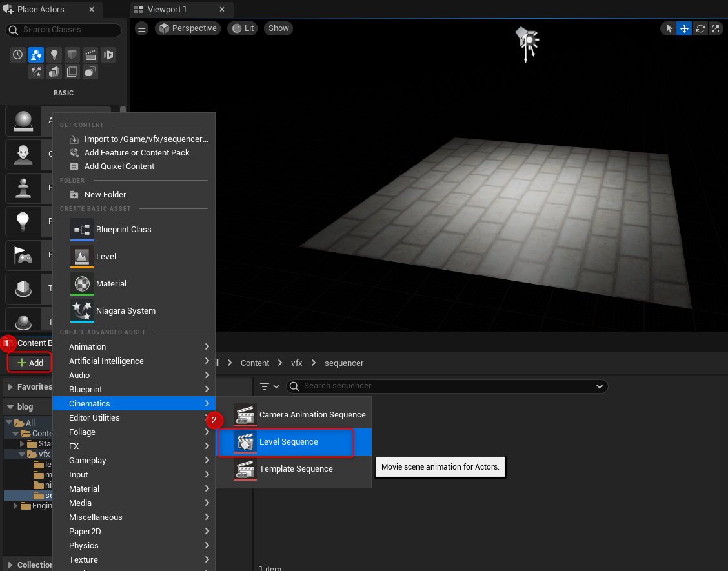Image resolution: width=728 pixels, height=571 pixels.
Task: Select Level Sequence from Cinematics submenu
Action: [288, 442]
